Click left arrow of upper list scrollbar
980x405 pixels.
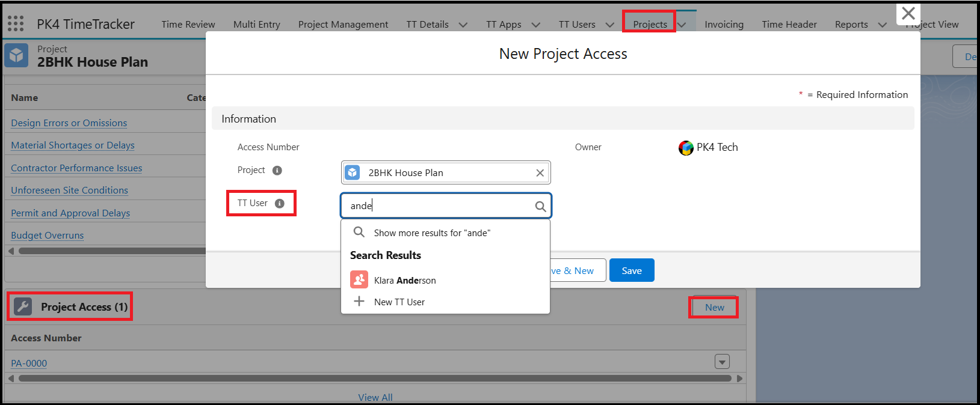tap(11, 251)
